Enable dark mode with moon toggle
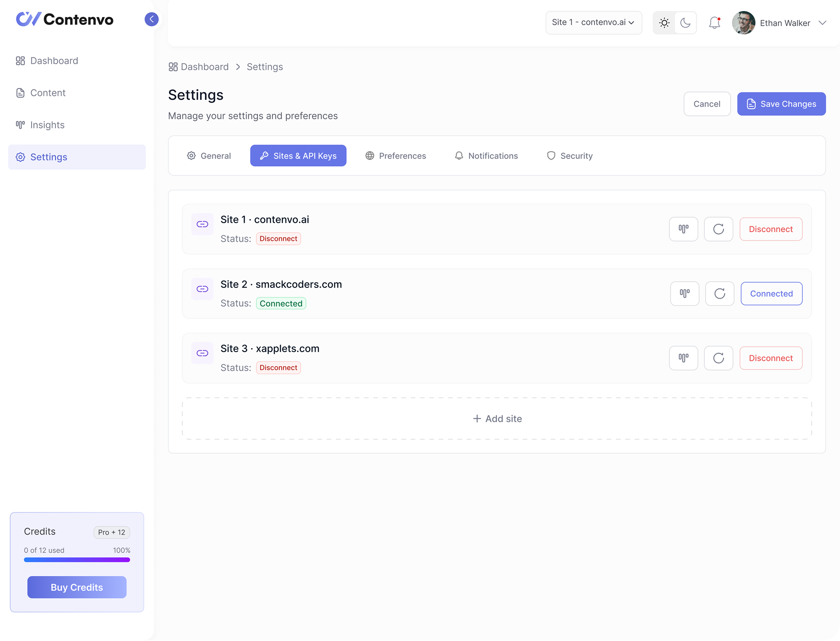The height and width of the screenshot is (641, 840). [685, 23]
